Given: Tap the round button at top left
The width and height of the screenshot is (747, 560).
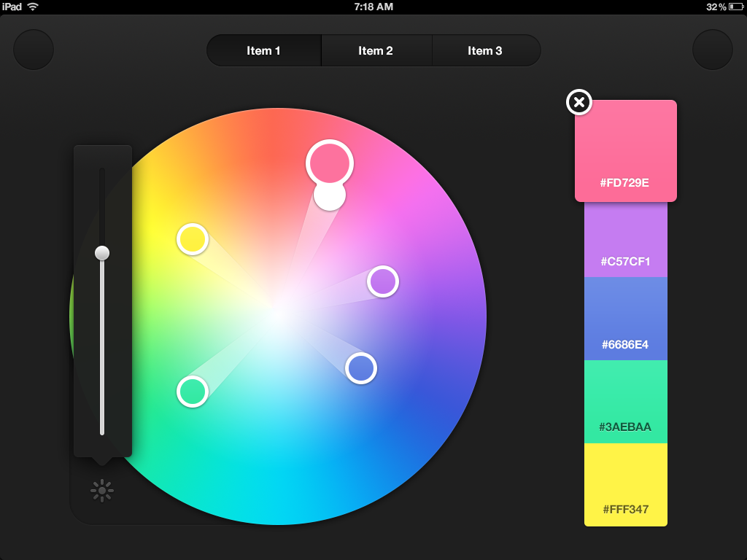Looking at the screenshot, I should coord(34,50).
